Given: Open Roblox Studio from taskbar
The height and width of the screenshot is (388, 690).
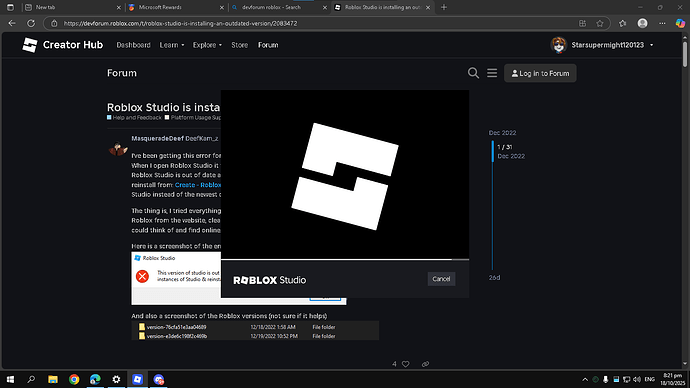Looking at the screenshot, I should click(137, 379).
